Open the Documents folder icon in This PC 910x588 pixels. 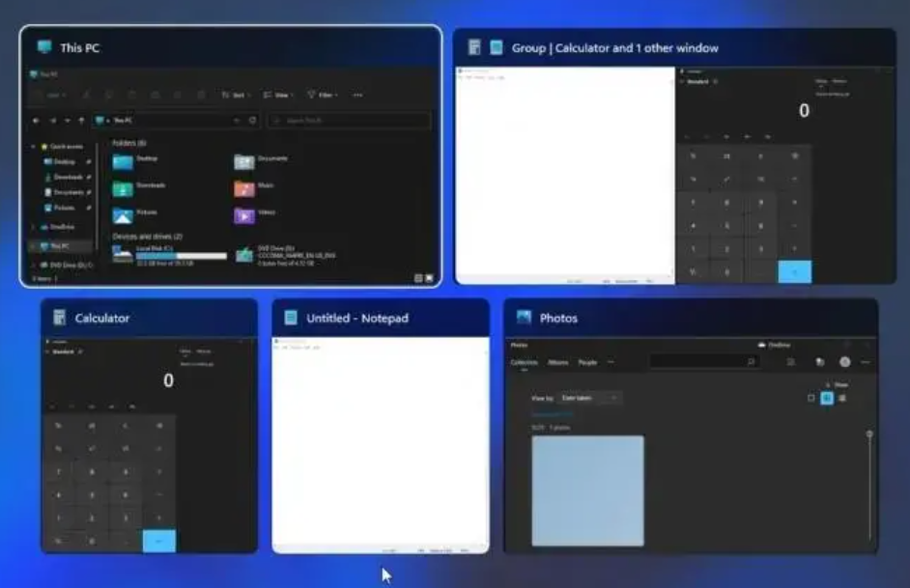coord(243,162)
